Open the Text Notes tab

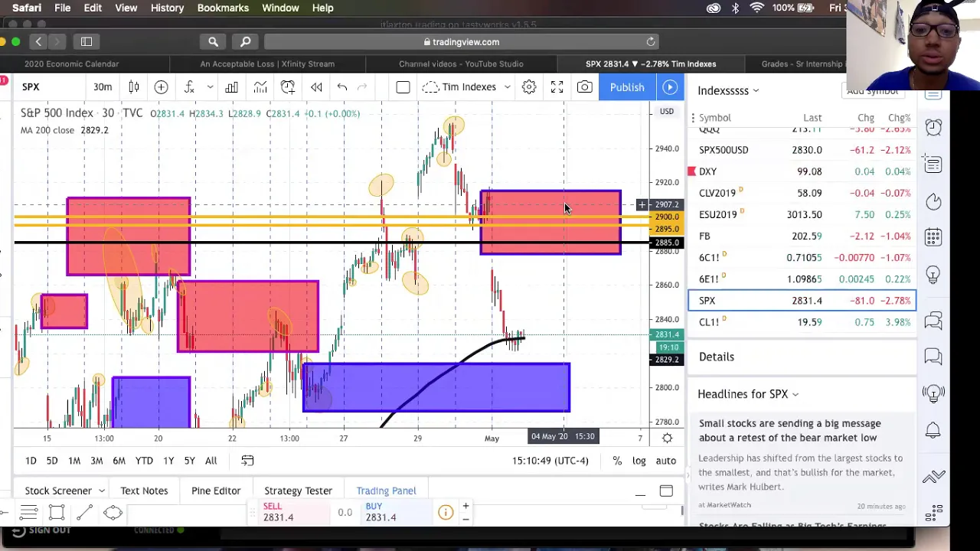click(144, 491)
